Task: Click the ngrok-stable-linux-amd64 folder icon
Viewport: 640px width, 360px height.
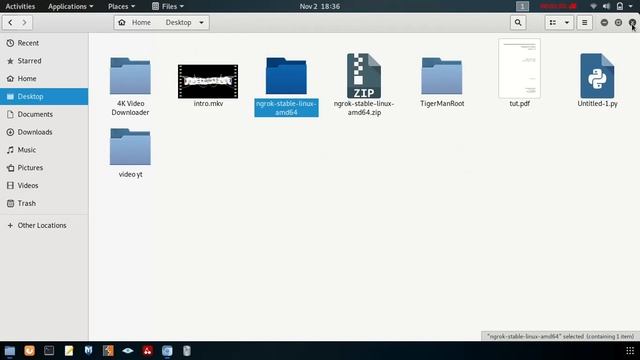Action: tap(286, 76)
